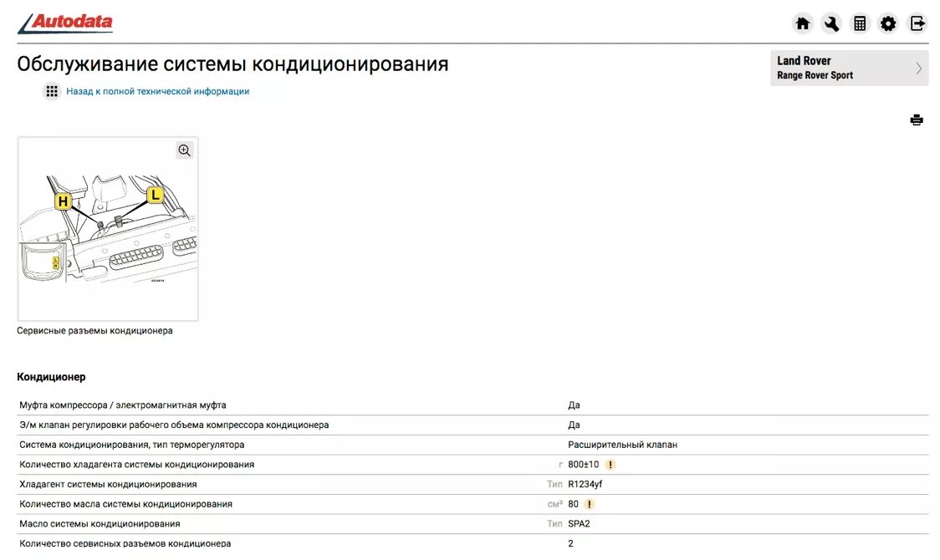Select row 'Э/м клапан регулировки рабочего объема'
Viewport: 940px width, 560px height.
tap(473, 425)
